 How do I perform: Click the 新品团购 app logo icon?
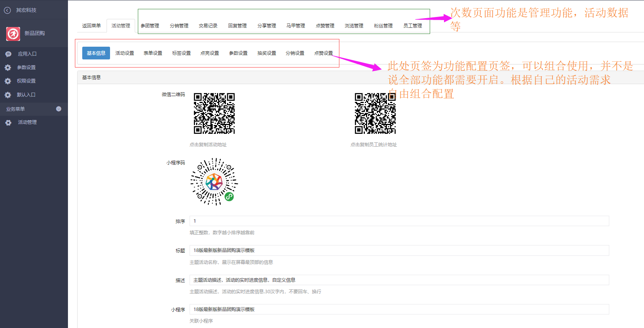[13, 34]
